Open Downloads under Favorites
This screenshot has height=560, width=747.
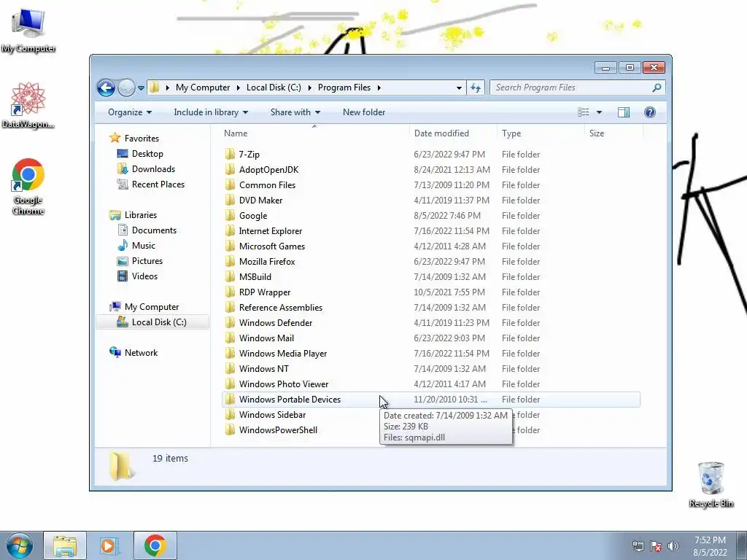click(153, 169)
